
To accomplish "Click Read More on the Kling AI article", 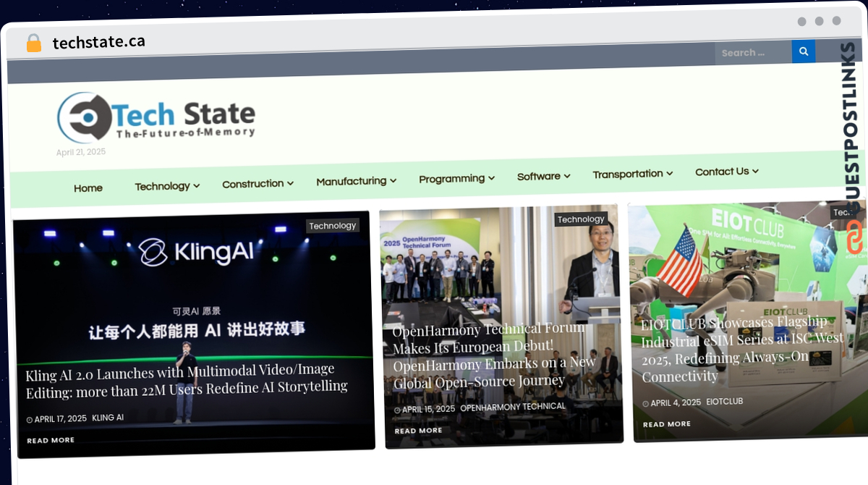I will [51, 440].
